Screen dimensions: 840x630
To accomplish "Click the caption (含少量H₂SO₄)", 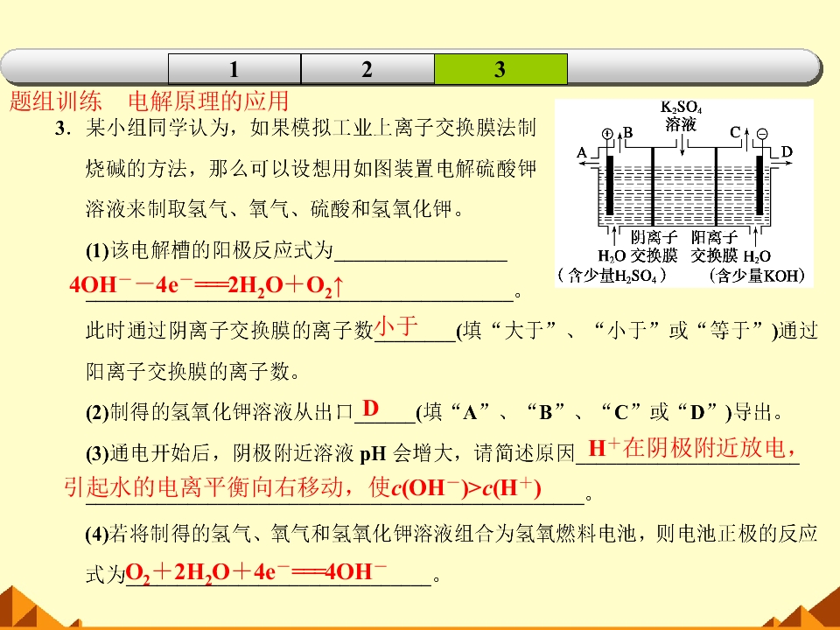I will pyautogui.click(x=612, y=276).
